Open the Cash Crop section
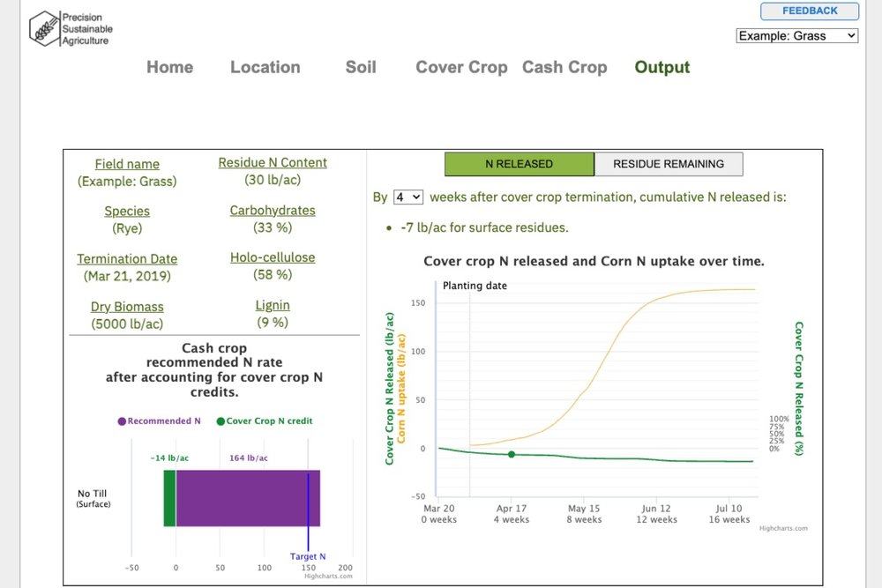 click(564, 67)
